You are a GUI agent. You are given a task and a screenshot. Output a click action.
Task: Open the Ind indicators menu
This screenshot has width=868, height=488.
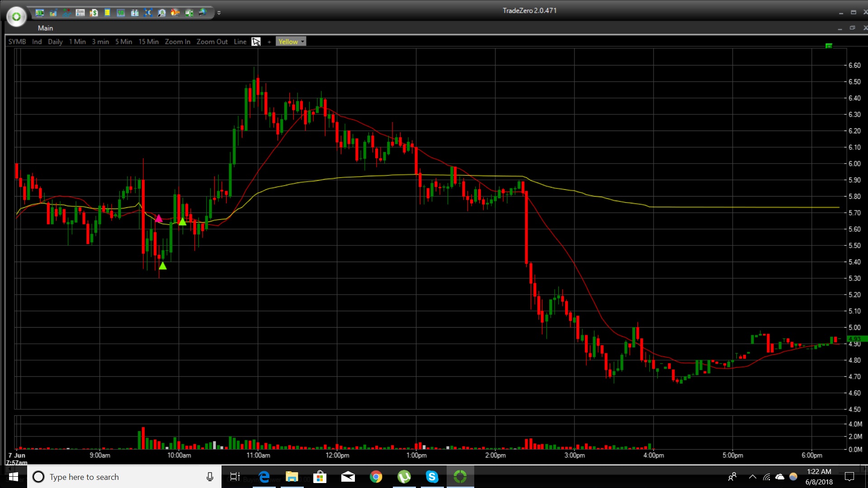coord(37,42)
